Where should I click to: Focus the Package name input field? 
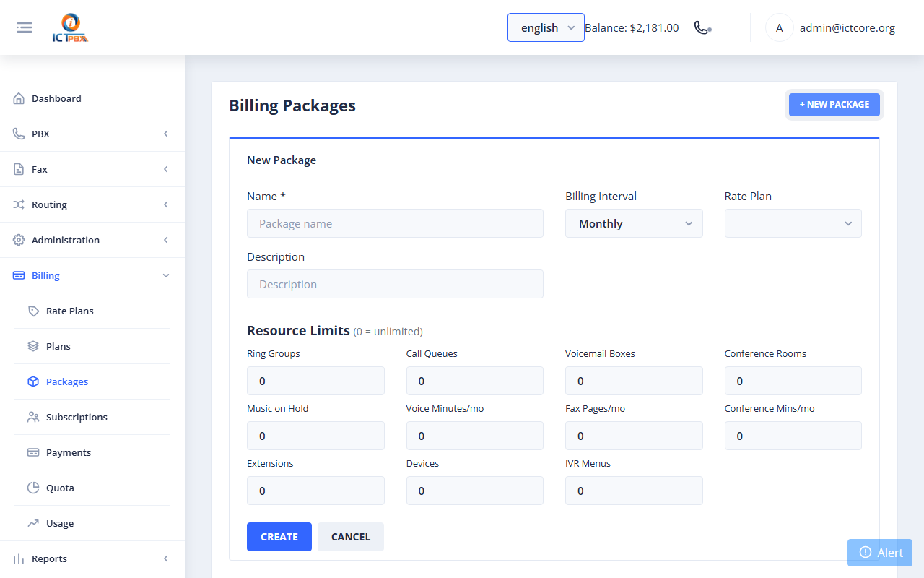click(x=395, y=223)
